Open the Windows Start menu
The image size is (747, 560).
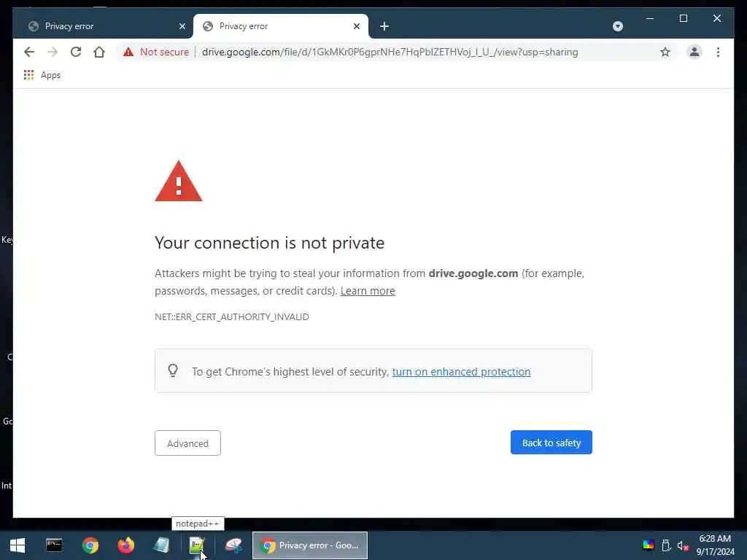pyautogui.click(x=18, y=545)
